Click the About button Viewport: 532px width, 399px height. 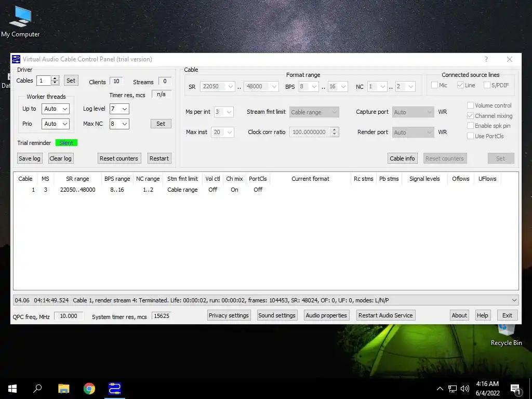[459, 315]
